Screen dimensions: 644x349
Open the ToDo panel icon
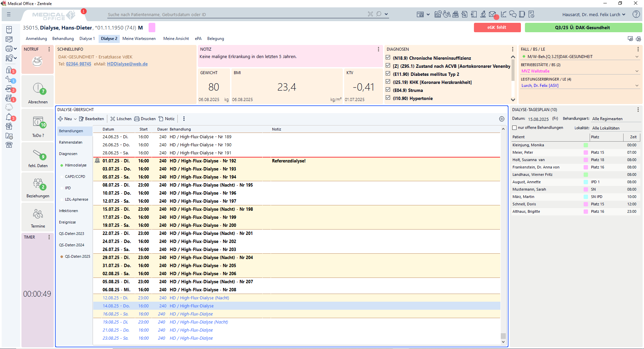pos(38,122)
